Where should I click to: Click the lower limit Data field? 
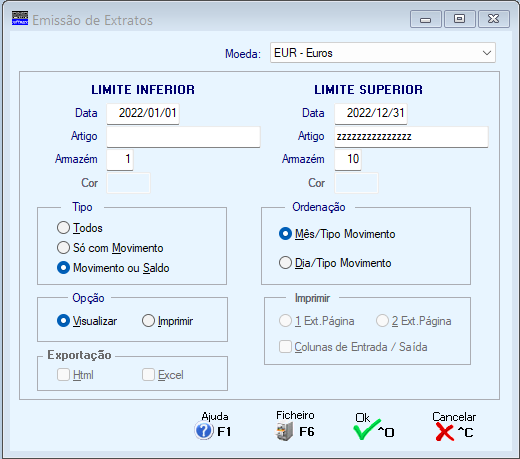click(x=143, y=113)
